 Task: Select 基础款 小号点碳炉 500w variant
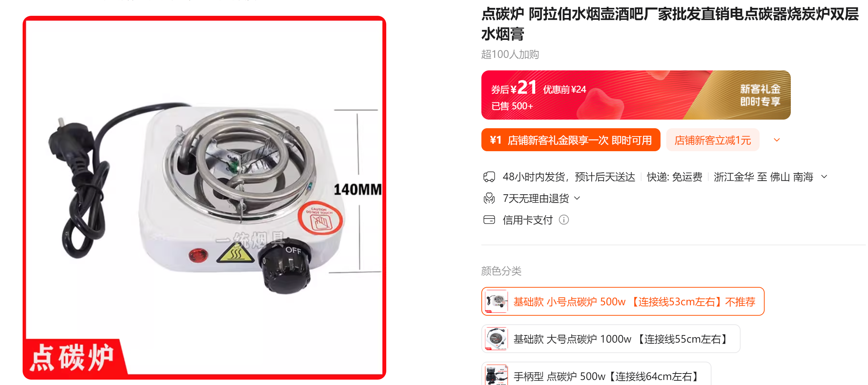tap(623, 301)
